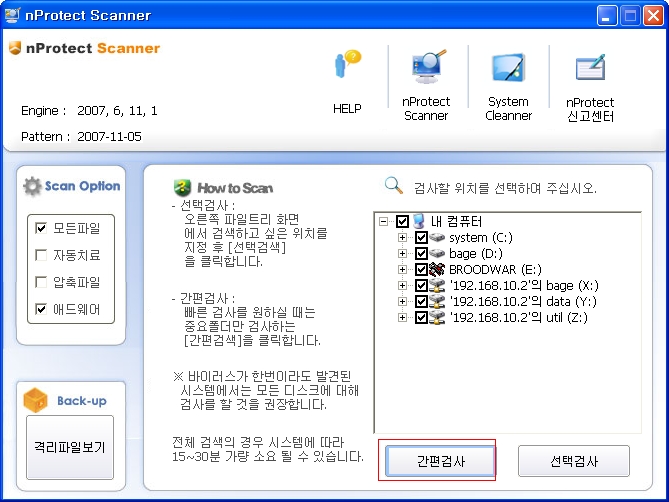669x502 pixels.
Task: Click the 내 컴퓨터 computer icon
Action: [419, 221]
